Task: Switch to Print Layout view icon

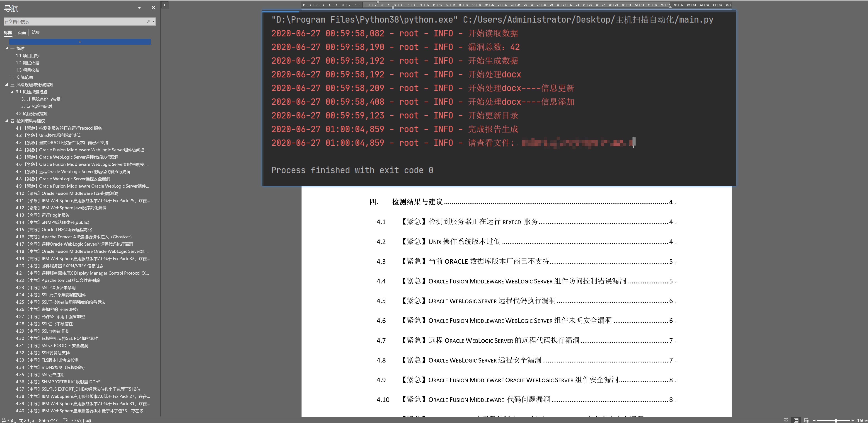Action: click(x=796, y=420)
